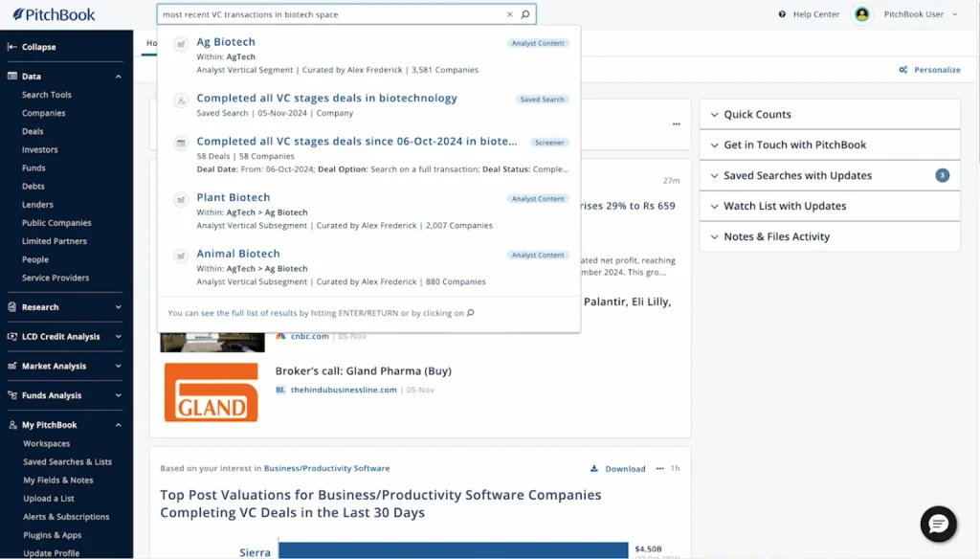Open the Research section via its book icon

(12, 306)
